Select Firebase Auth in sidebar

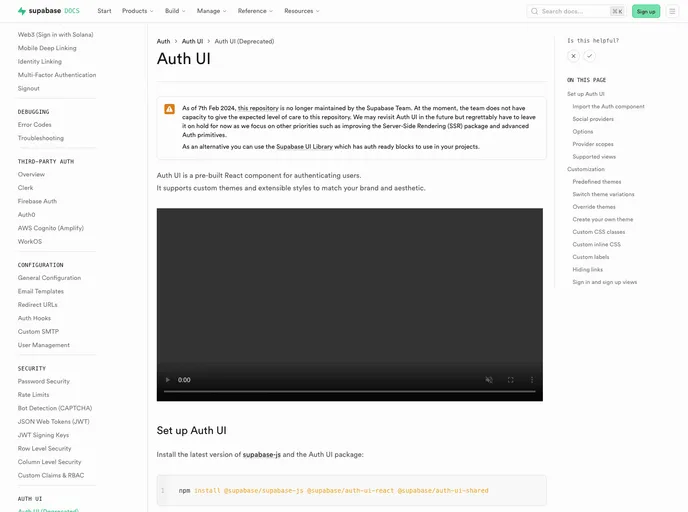(x=37, y=201)
